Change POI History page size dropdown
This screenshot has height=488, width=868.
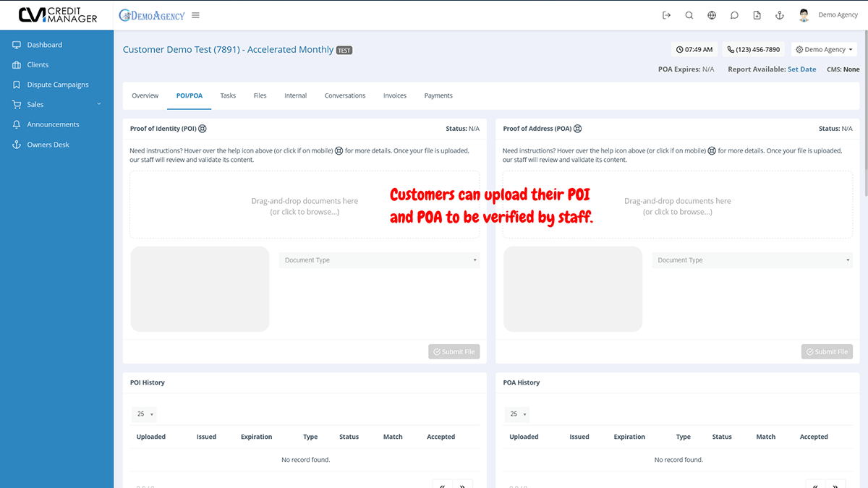[144, 414]
